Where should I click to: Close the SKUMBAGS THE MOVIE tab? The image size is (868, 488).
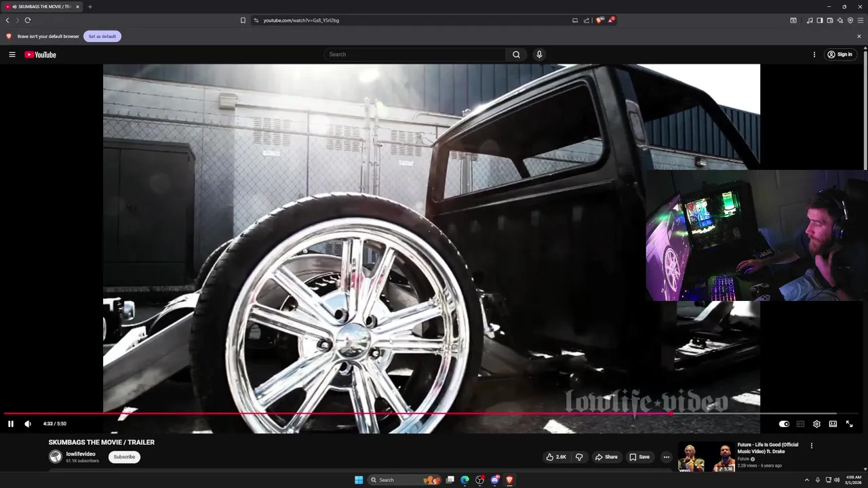tap(77, 7)
